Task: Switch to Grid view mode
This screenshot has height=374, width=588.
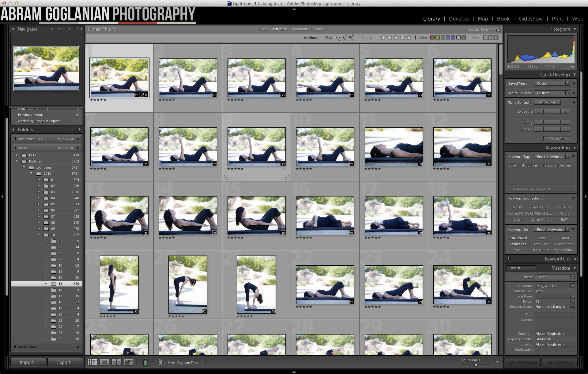Action: pos(92,362)
